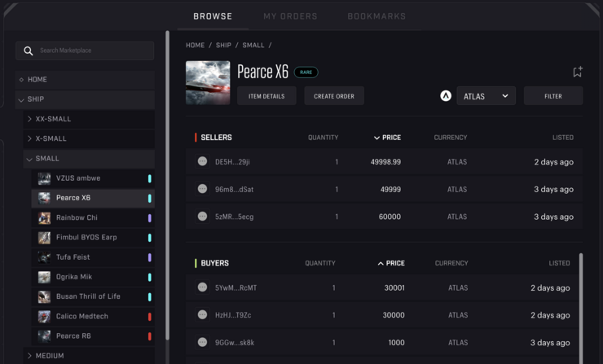603x364 pixels.
Task: Sort sellers by PRICE
Action: pyautogui.click(x=387, y=138)
